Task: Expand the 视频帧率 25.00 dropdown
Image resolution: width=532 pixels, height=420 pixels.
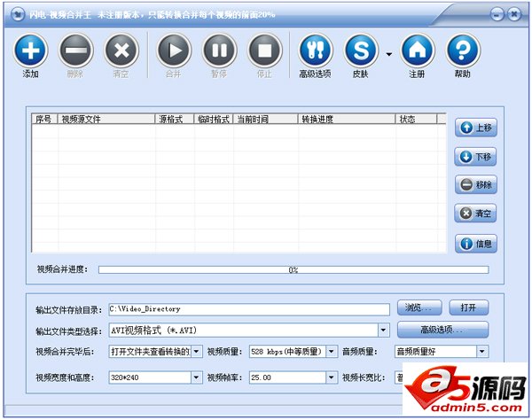Action: 332,377
